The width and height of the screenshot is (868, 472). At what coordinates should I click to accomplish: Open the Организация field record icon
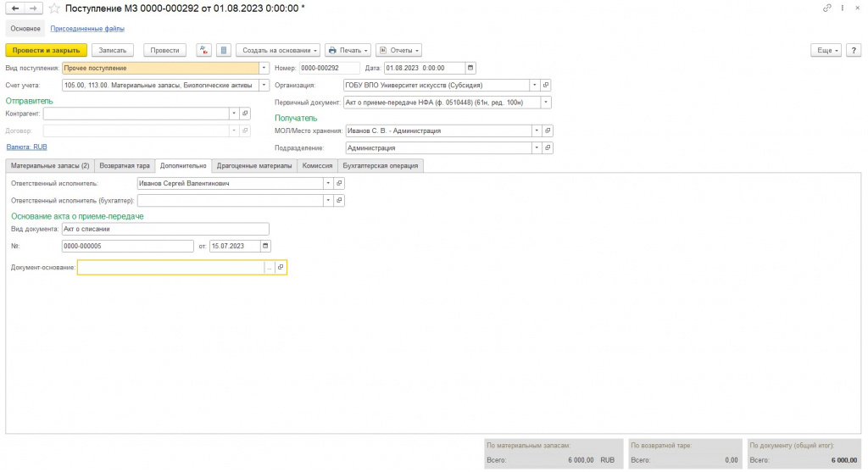546,86
